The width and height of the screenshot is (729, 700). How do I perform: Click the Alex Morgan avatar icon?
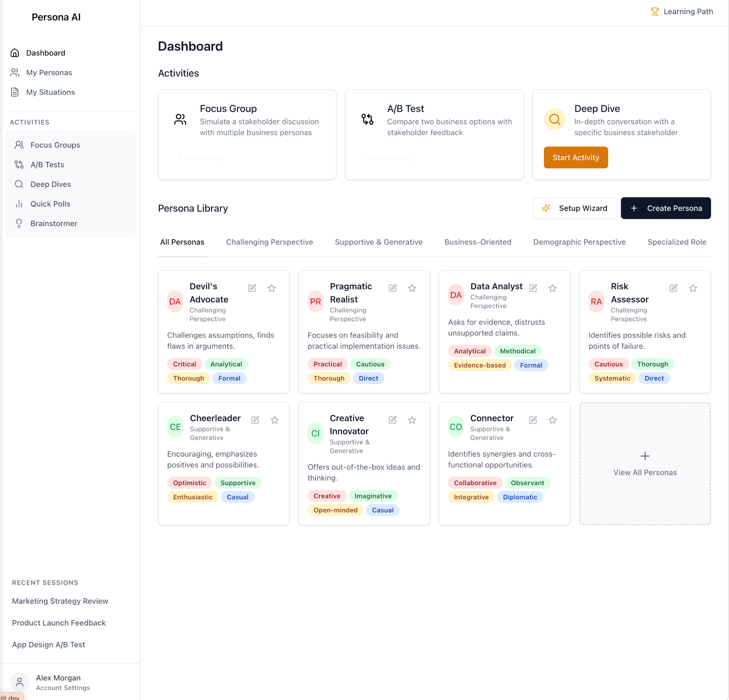coord(20,682)
